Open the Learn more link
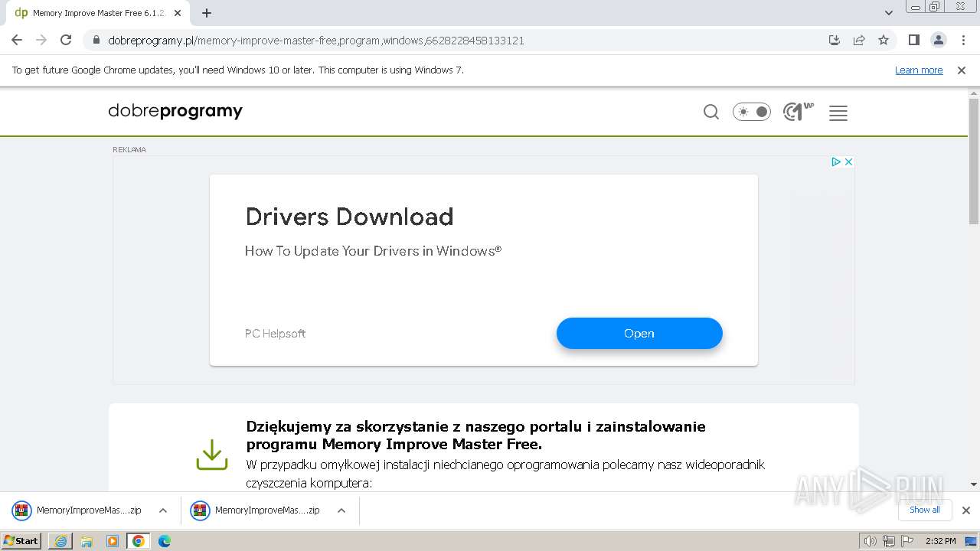Viewport: 980px width, 551px height. [x=919, y=70]
